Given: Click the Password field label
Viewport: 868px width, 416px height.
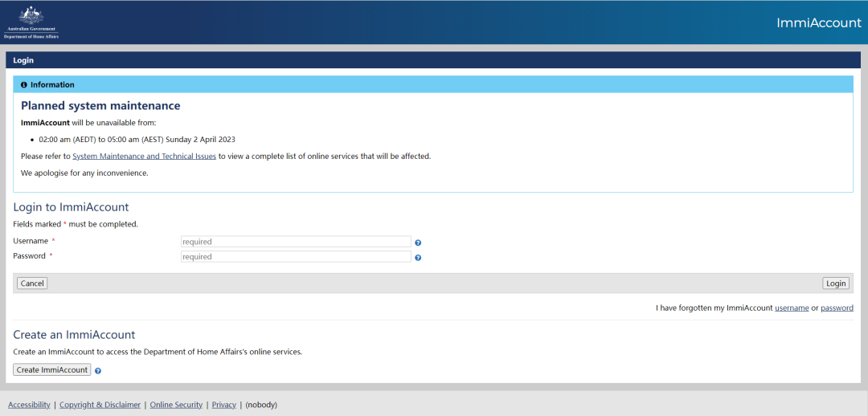Looking at the screenshot, I should click(30, 255).
